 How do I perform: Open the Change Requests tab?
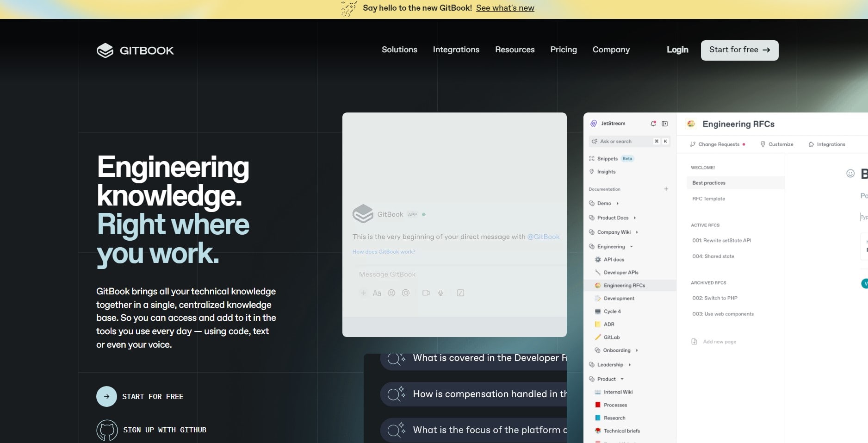(x=718, y=144)
